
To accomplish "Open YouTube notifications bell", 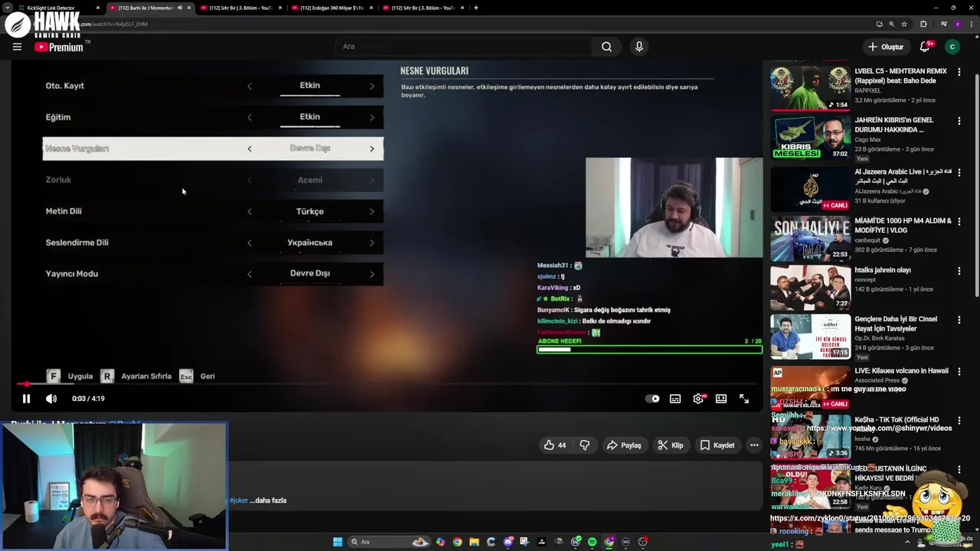I will coord(925,47).
